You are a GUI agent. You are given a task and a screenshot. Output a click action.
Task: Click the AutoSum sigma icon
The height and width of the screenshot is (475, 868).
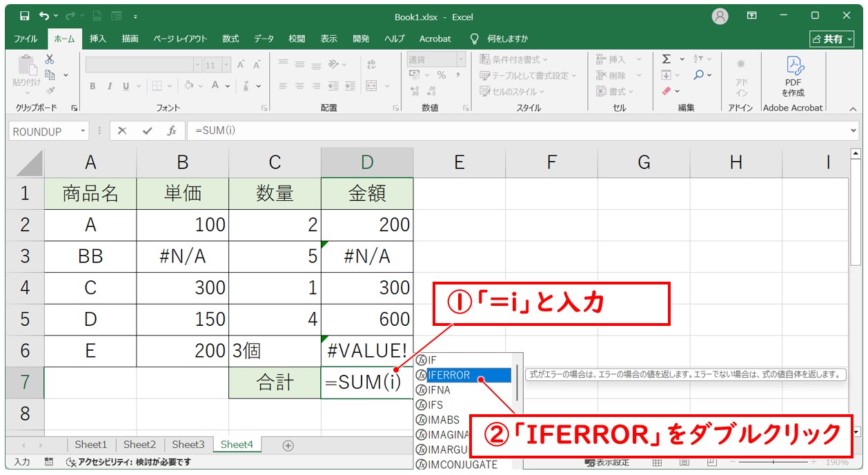667,59
